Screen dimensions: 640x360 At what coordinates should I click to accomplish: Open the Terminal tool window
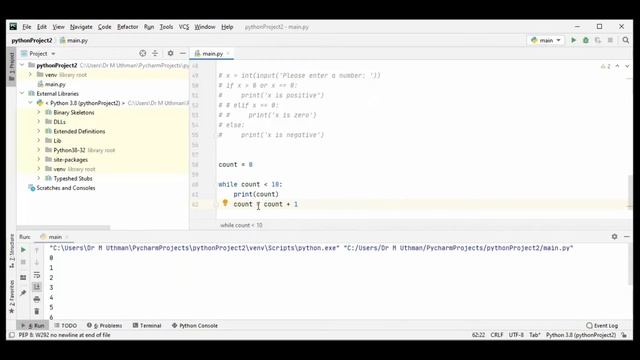coord(147,325)
